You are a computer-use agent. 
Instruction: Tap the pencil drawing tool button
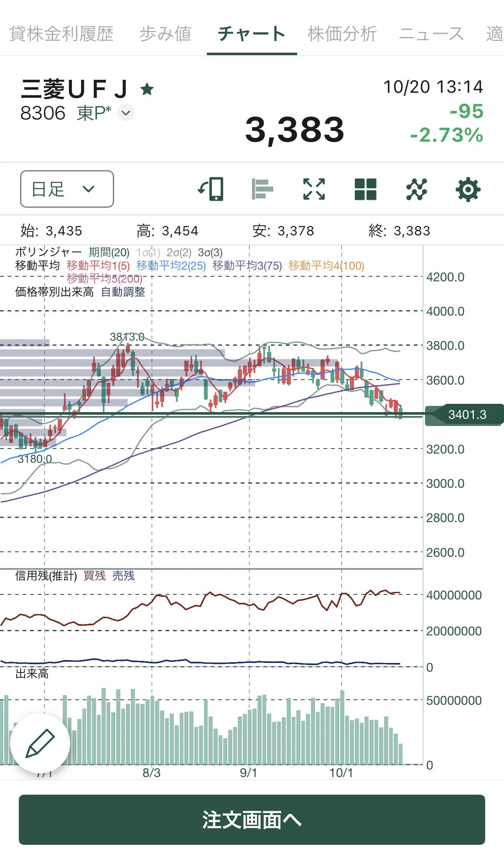40,743
